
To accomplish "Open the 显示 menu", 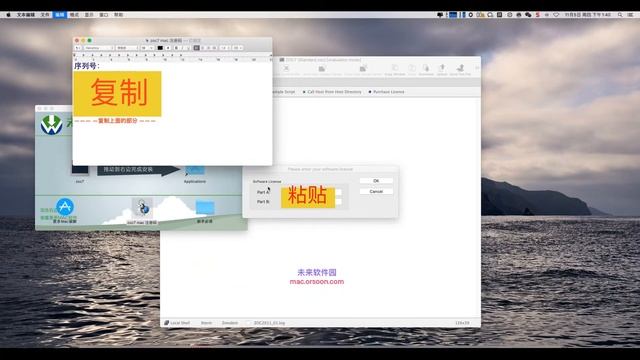I will point(89,15).
